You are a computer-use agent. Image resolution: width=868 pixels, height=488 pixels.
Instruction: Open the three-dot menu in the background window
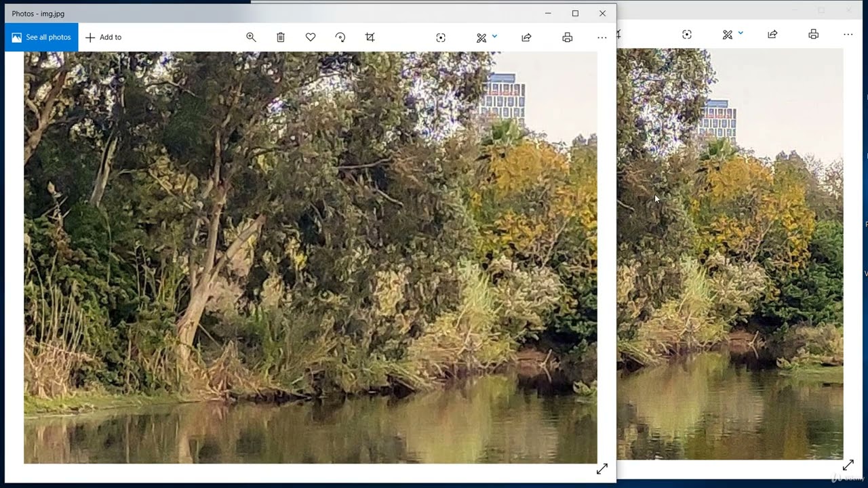coord(848,35)
